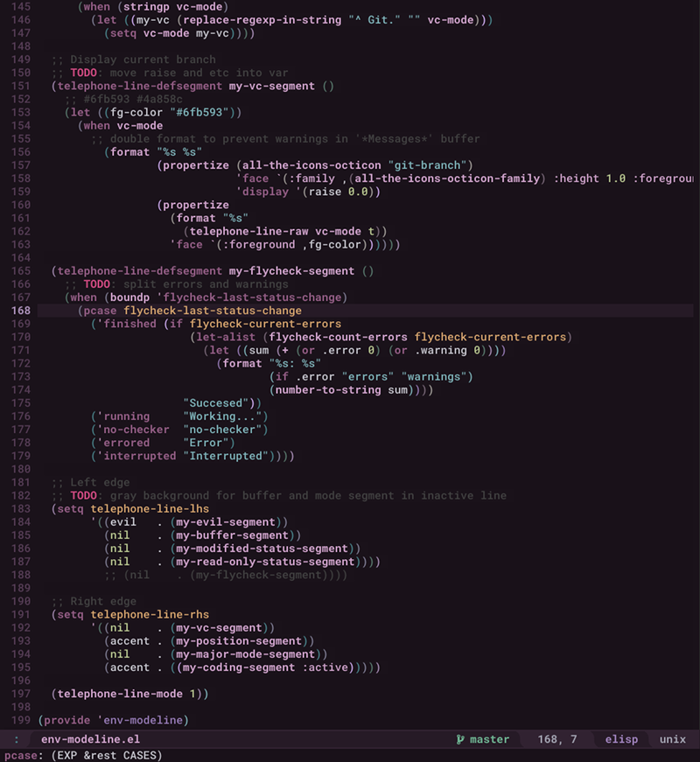Click 'all-the-icons-octicon-family' on line 158
The height and width of the screenshot is (762, 700).
pos(447,178)
